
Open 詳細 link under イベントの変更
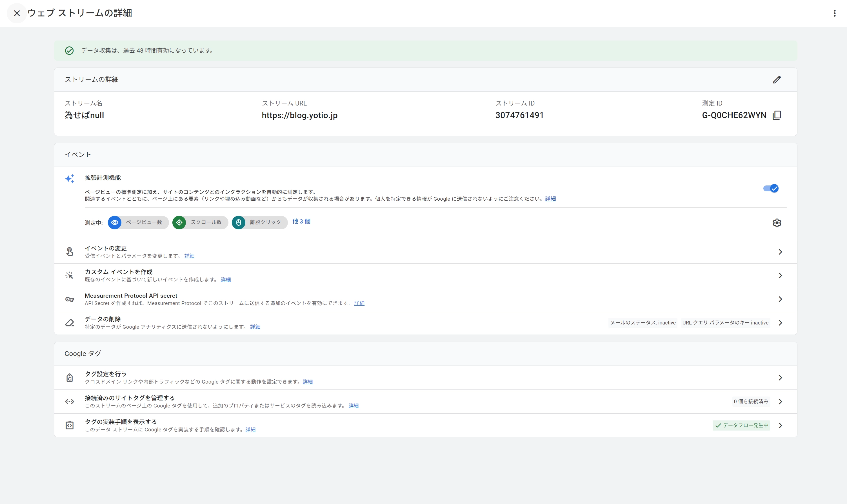189,256
